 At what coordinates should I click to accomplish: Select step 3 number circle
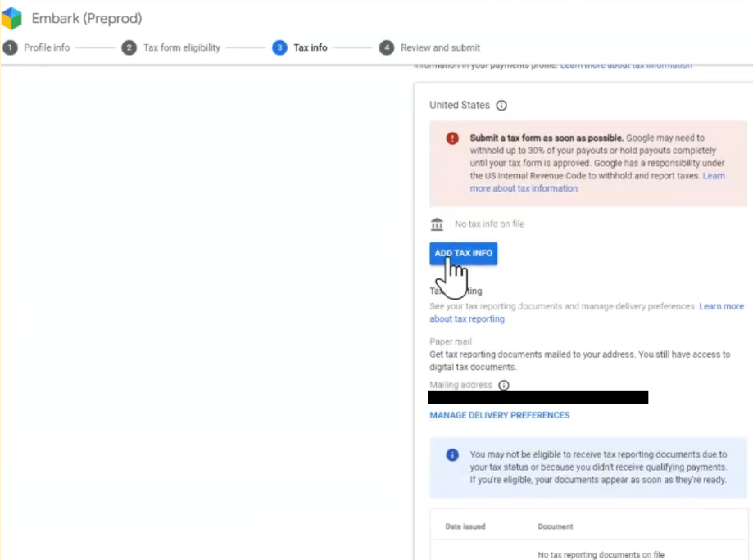pyautogui.click(x=279, y=48)
